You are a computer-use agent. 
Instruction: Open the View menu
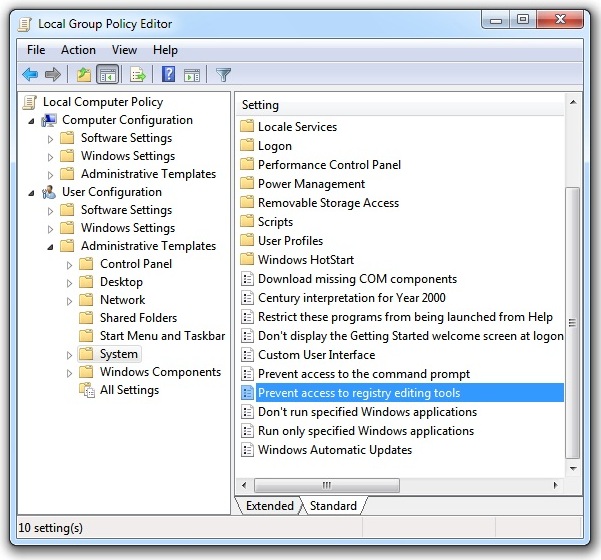[124, 50]
